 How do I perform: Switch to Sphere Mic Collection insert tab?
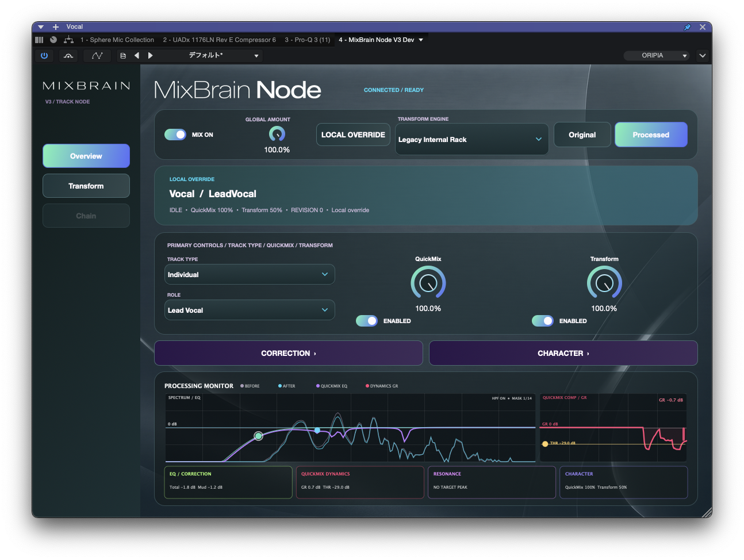pyautogui.click(x=117, y=40)
